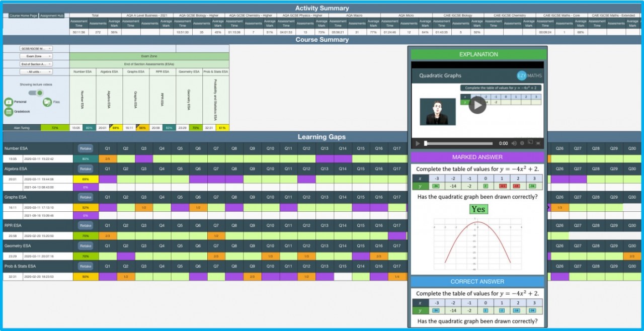Screen dimensions: 644x331
Task: Open the Personal notes icon
Action: [9, 102]
